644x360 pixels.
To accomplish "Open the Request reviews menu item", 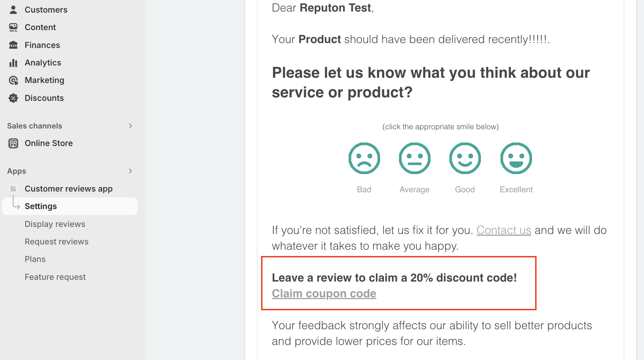I will click(x=57, y=242).
